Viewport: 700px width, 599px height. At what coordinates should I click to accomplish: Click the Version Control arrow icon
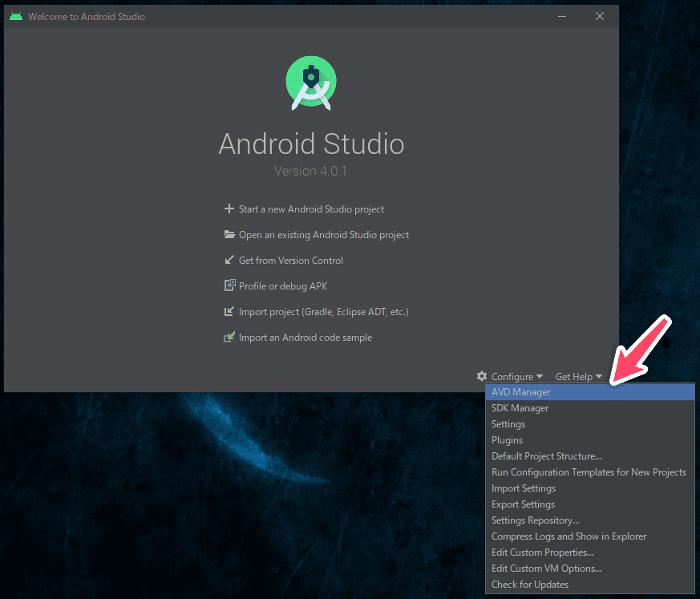229,260
